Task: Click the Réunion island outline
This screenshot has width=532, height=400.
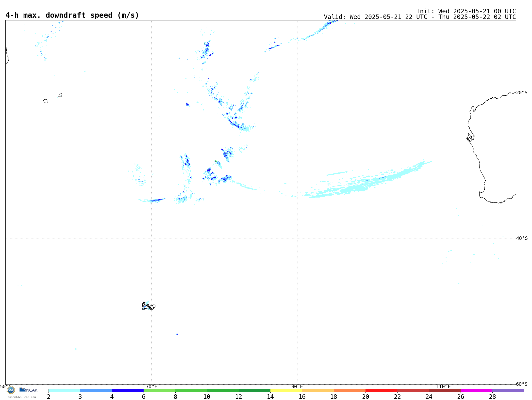Action: pos(46,101)
